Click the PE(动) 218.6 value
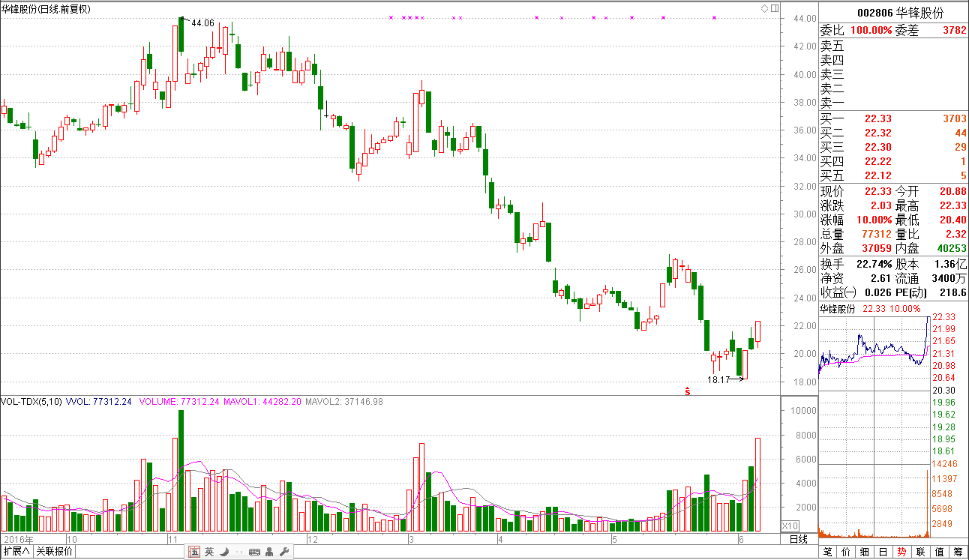This screenshot has width=969, height=560. click(x=953, y=293)
